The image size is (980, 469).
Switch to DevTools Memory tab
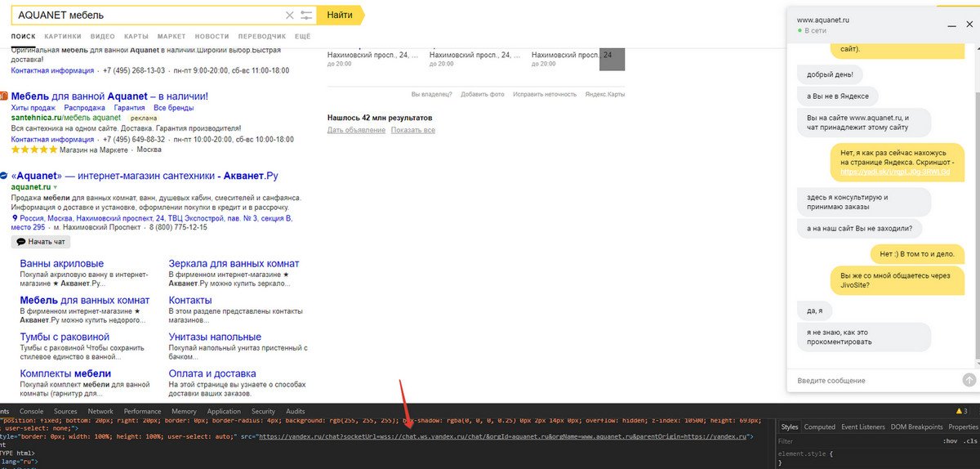(184, 411)
